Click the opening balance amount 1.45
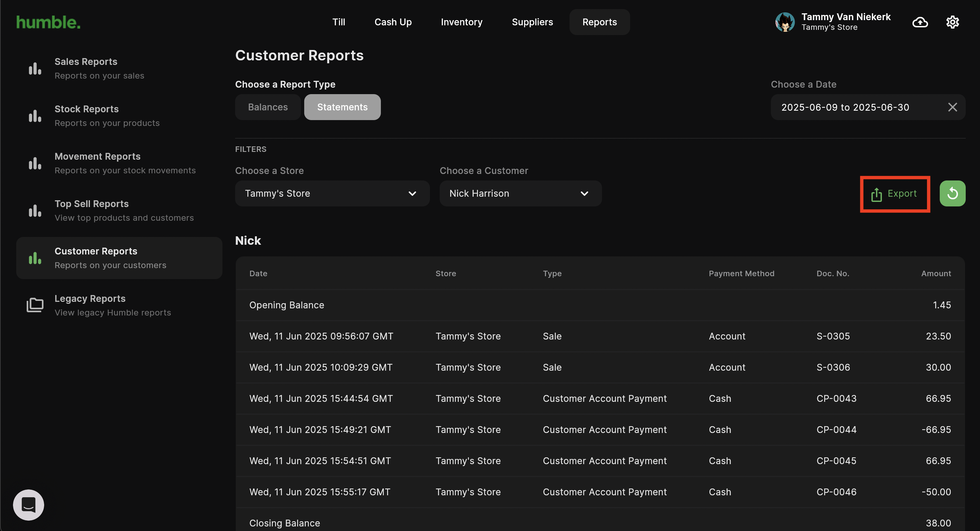The image size is (980, 531). click(x=942, y=305)
